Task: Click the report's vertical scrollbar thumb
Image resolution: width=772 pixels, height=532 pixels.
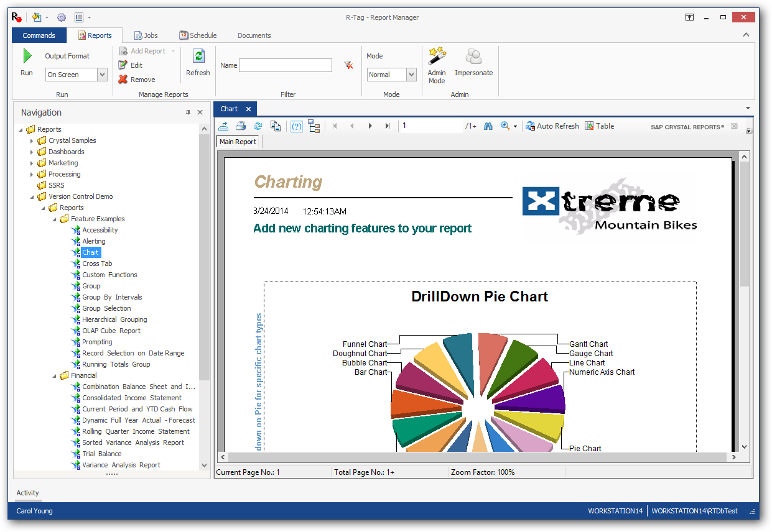Action: (x=744, y=224)
